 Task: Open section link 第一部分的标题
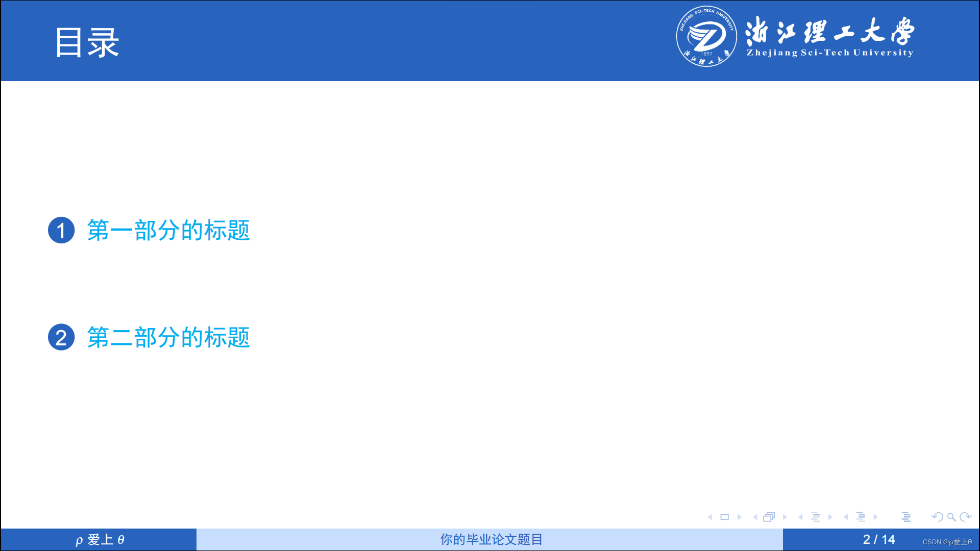click(x=168, y=231)
